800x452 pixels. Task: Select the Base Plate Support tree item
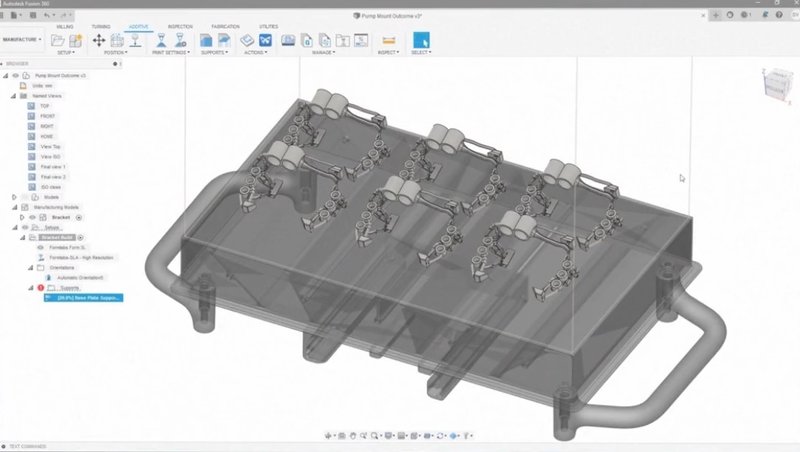pyautogui.click(x=84, y=297)
